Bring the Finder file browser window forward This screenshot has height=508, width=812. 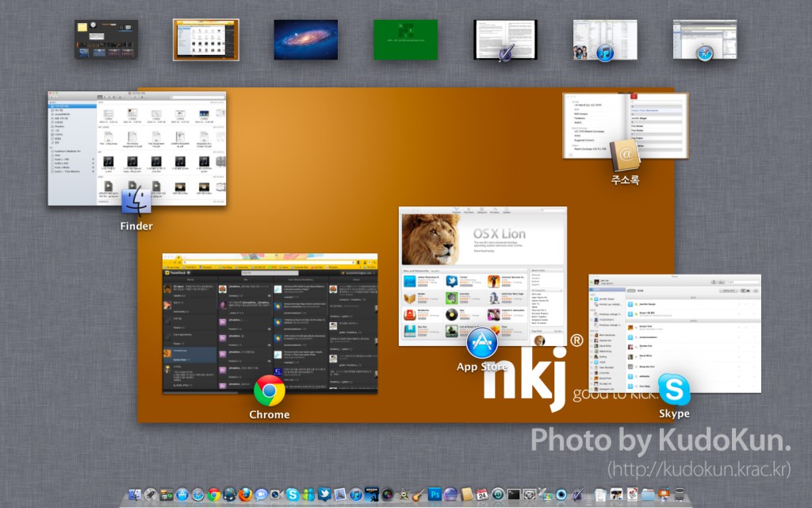pos(137,148)
